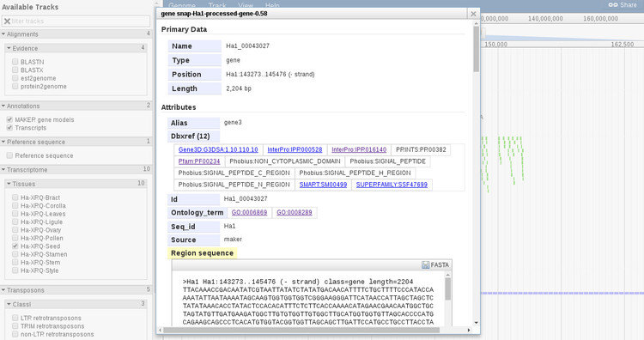Collapse the Reference sequence category header
Viewport: 644px width, 340px height.
[76, 142]
